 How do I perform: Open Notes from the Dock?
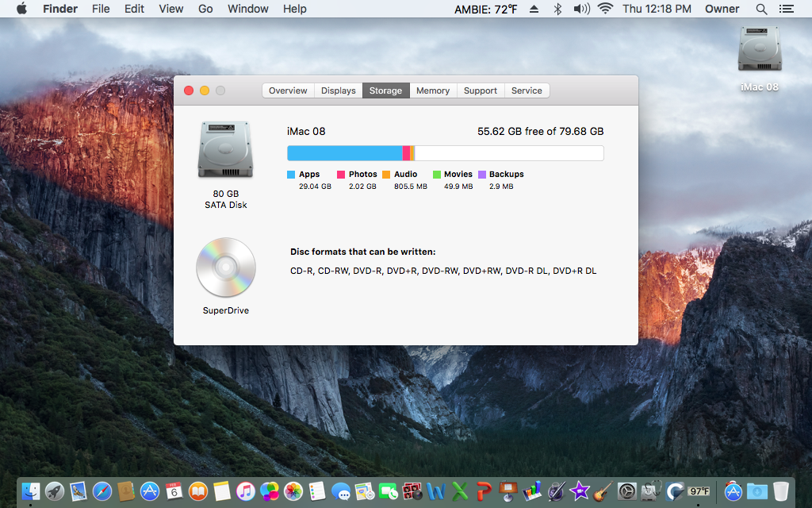pyautogui.click(x=222, y=491)
